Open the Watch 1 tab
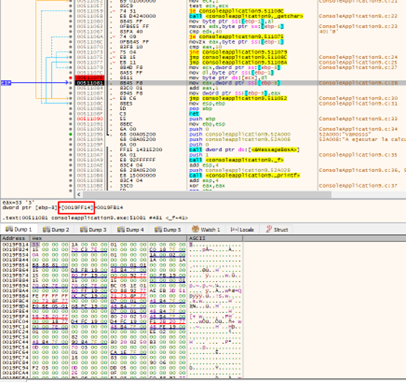The height and width of the screenshot is (382, 406). click(x=206, y=229)
